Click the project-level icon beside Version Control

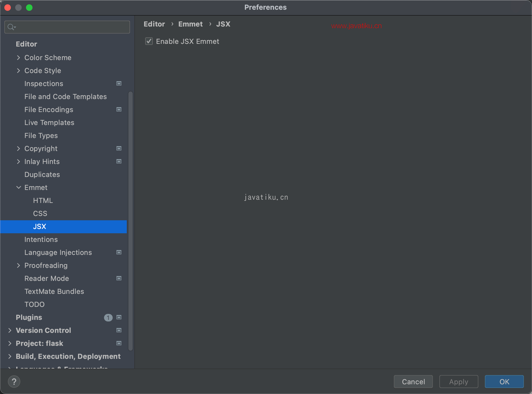(119, 330)
